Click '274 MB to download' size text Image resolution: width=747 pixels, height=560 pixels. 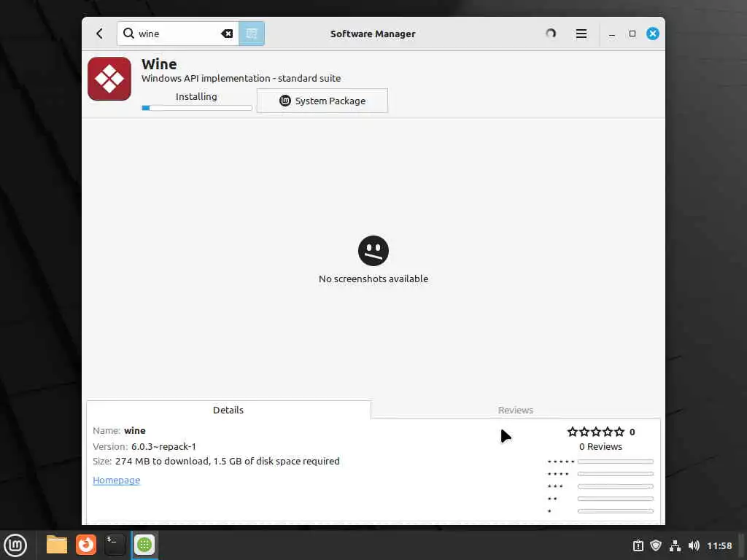point(162,462)
